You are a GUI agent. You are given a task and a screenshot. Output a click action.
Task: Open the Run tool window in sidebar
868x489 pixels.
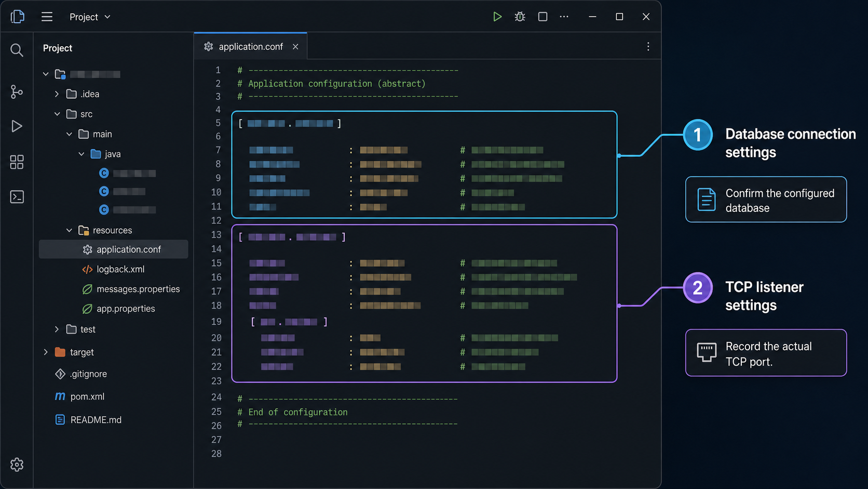click(17, 126)
